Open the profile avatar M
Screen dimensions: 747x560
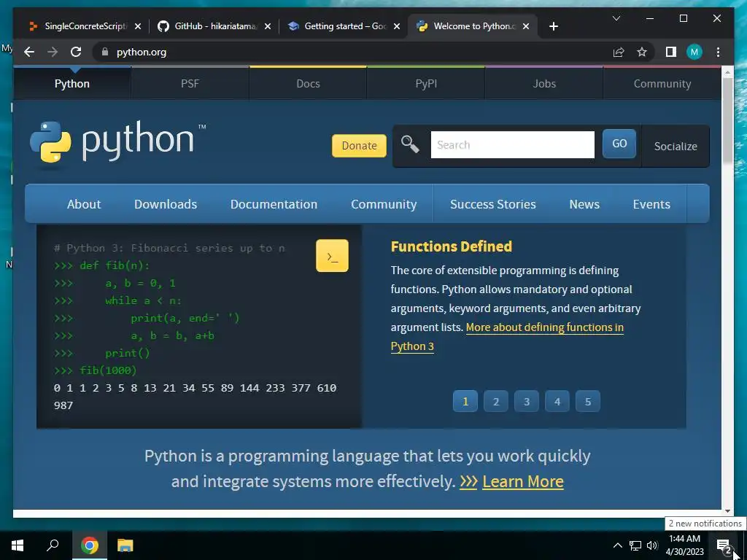pos(694,52)
